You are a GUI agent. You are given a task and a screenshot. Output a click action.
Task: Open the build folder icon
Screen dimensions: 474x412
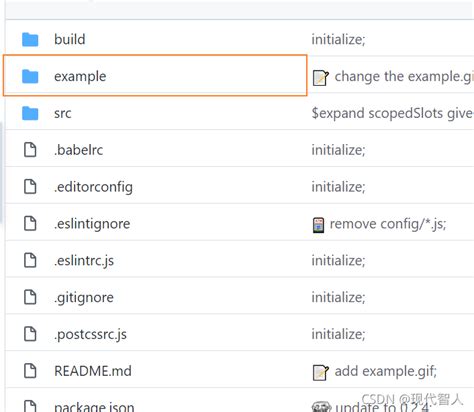point(30,39)
